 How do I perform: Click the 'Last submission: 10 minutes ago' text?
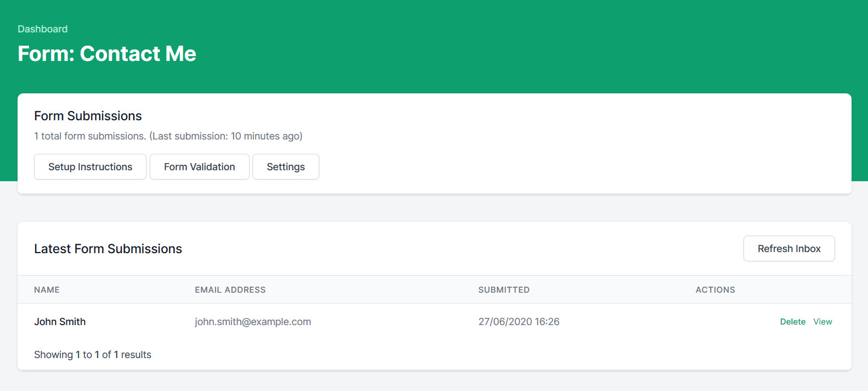(x=226, y=136)
